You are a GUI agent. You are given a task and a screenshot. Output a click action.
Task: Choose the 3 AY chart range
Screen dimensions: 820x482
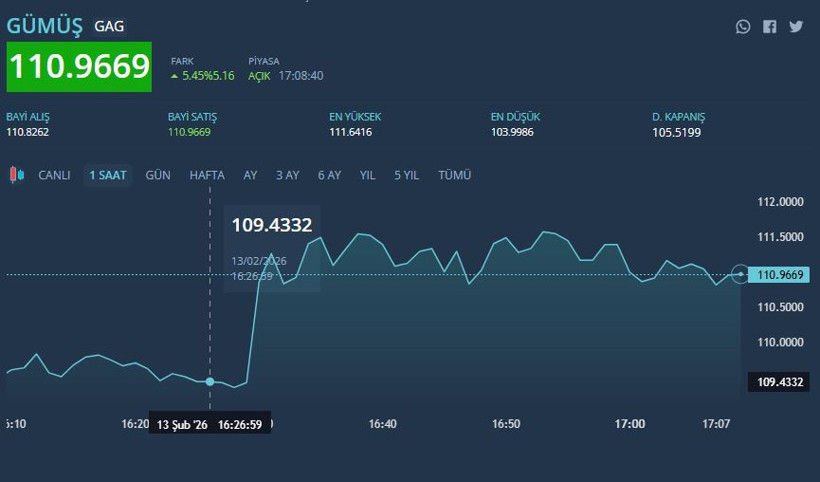(x=287, y=175)
